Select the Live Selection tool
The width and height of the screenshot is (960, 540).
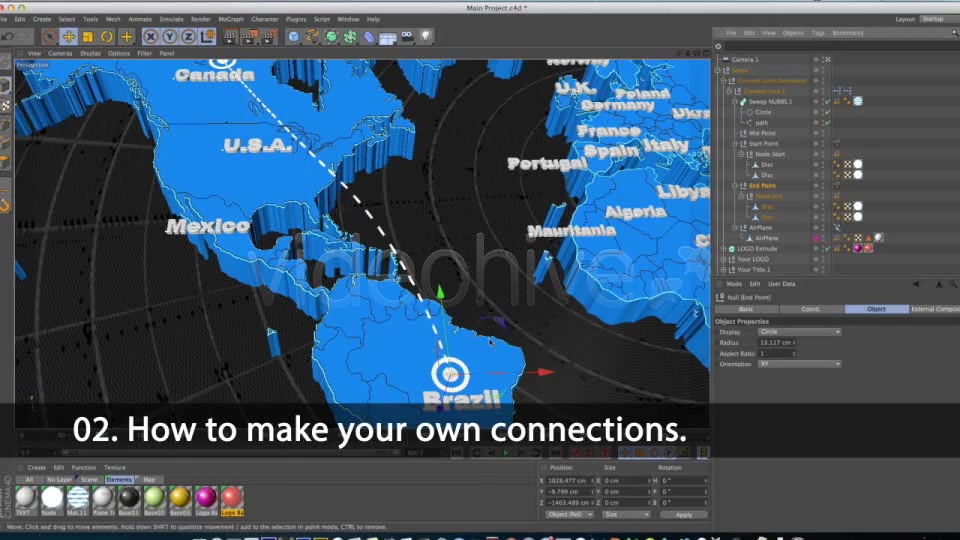tap(50, 37)
